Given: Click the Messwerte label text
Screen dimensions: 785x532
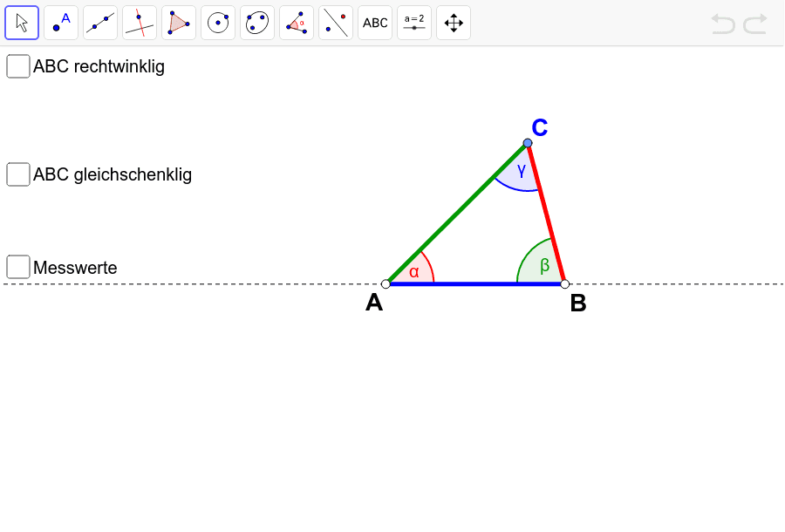Looking at the screenshot, I should [x=75, y=268].
